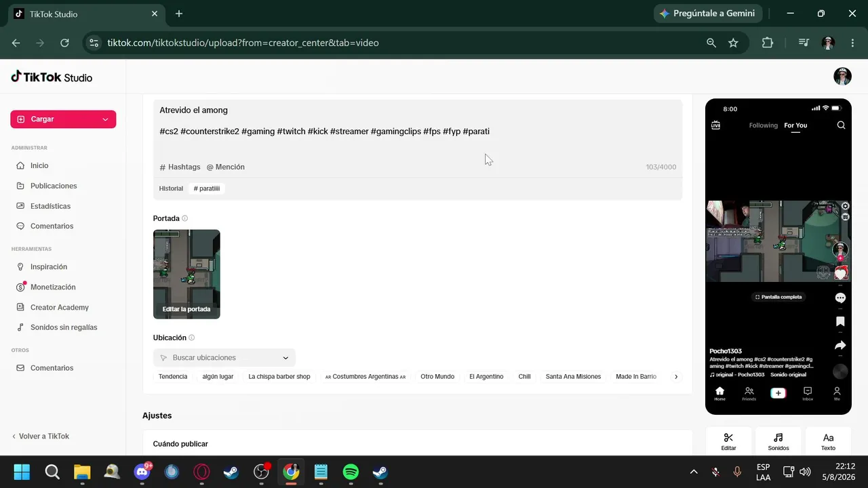The image size is (868, 488).
Task: Select the Santa Ana Misiones location chip
Action: [573, 377]
